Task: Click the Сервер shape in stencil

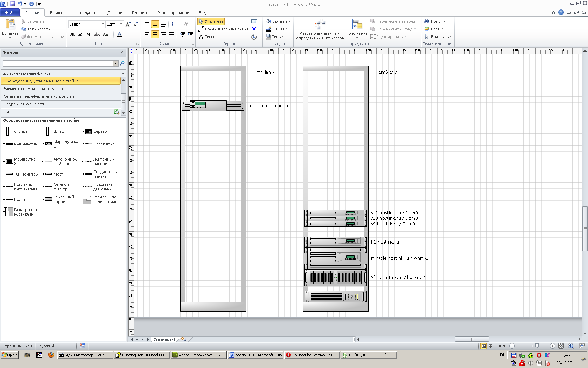Action: pyautogui.click(x=95, y=131)
